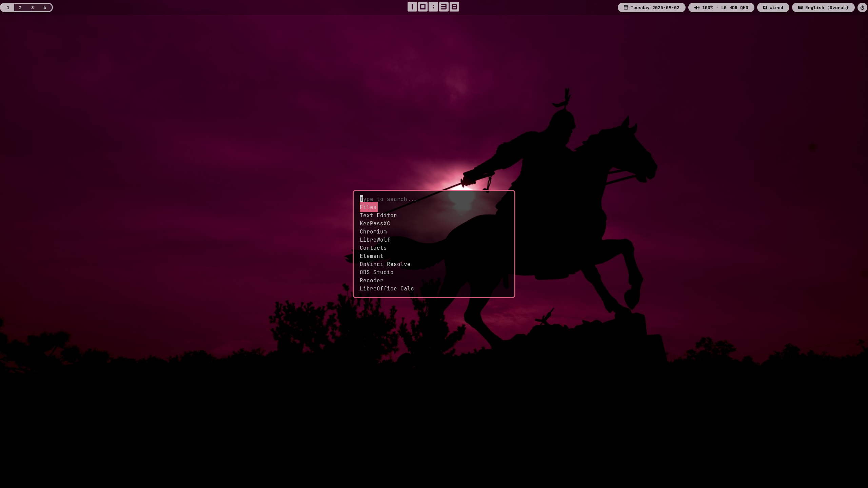Click the clock in top bar
The image size is (868, 488).
click(433, 7)
